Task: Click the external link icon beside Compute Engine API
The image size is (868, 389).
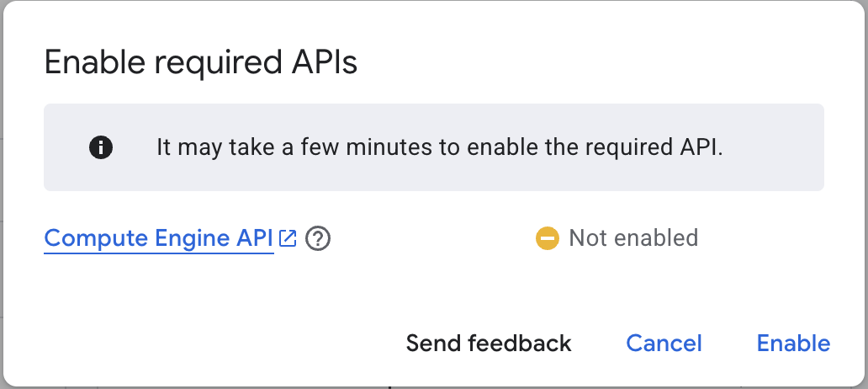Action: (x=288, y=238)
